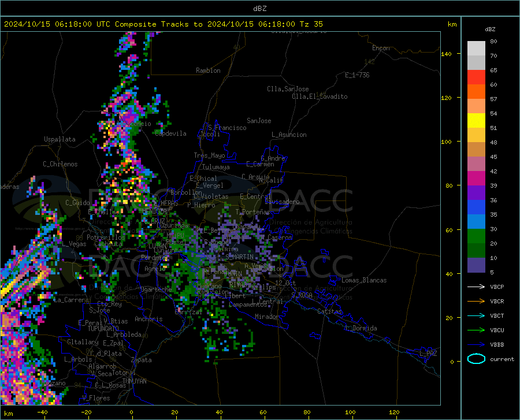Click the yellow 51 dBZ color swatch
This screenshot has width=520, height=420.
click(x=476, y=121)
